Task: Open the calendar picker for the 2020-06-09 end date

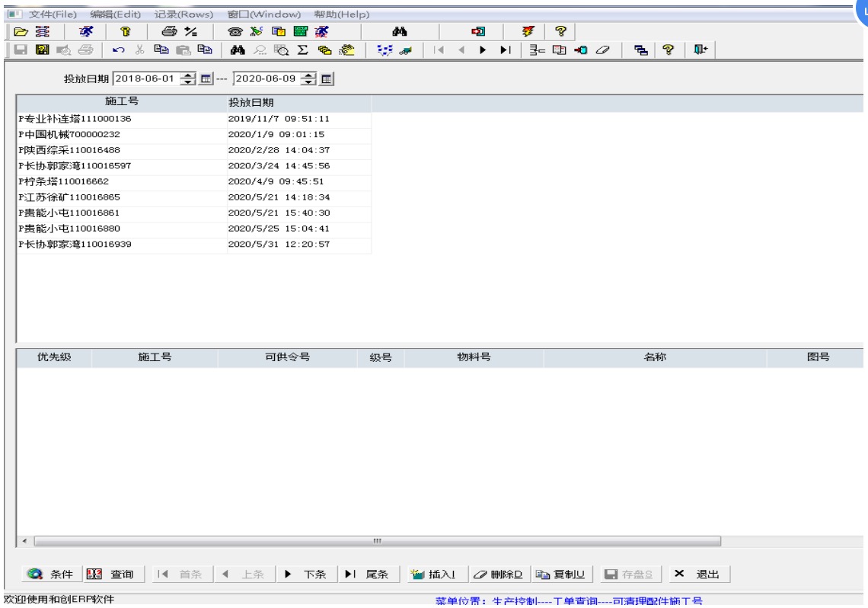Action: [x=327, y=78]
